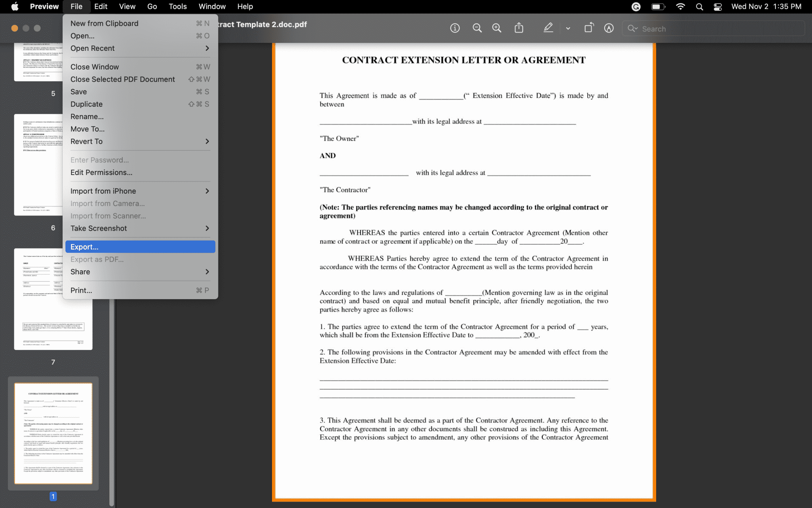Screen dimensions: 812x508
Task: Open Control Center
Action: (x=717, y=6)
